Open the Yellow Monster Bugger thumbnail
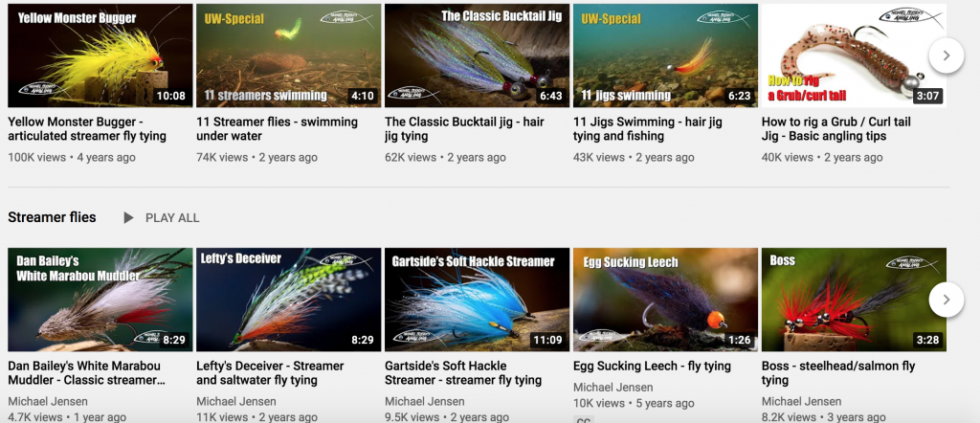 [x=100, y=56]
